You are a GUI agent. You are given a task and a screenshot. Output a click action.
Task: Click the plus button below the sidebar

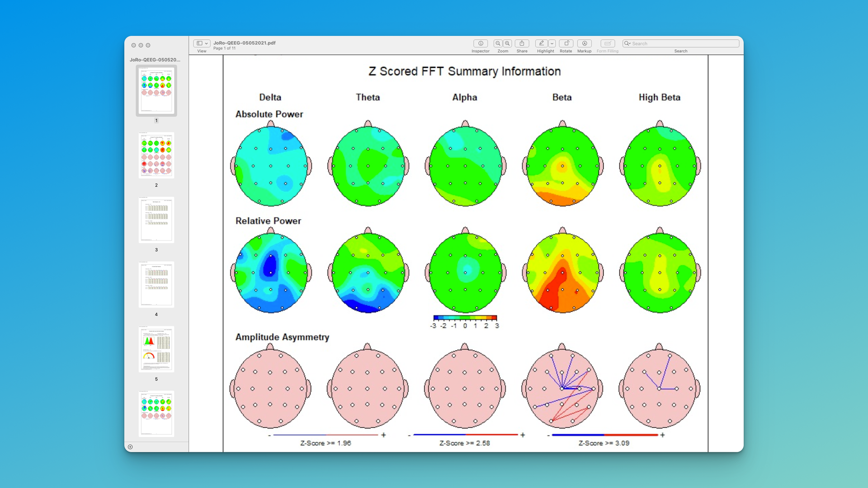tap(130, 446)
